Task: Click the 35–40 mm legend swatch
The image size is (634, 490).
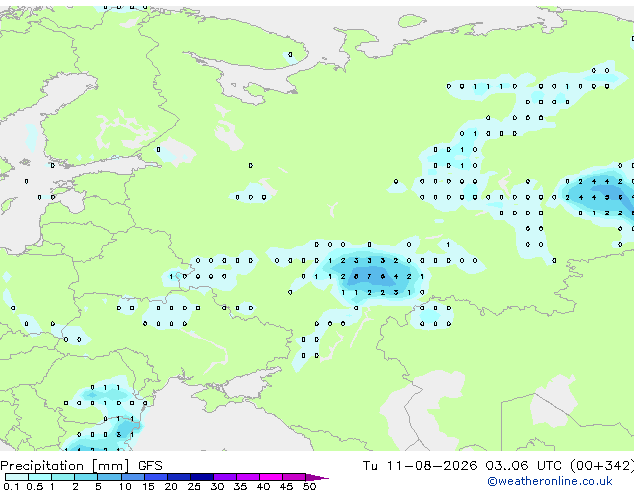Action: point(247,477)
